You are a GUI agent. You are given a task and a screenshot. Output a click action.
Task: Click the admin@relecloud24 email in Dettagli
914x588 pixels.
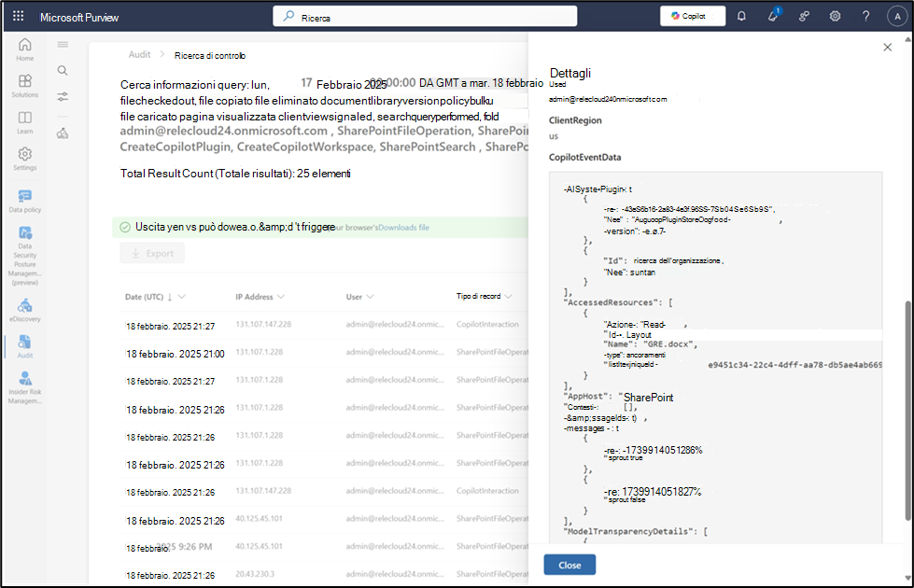pos(608,99)
